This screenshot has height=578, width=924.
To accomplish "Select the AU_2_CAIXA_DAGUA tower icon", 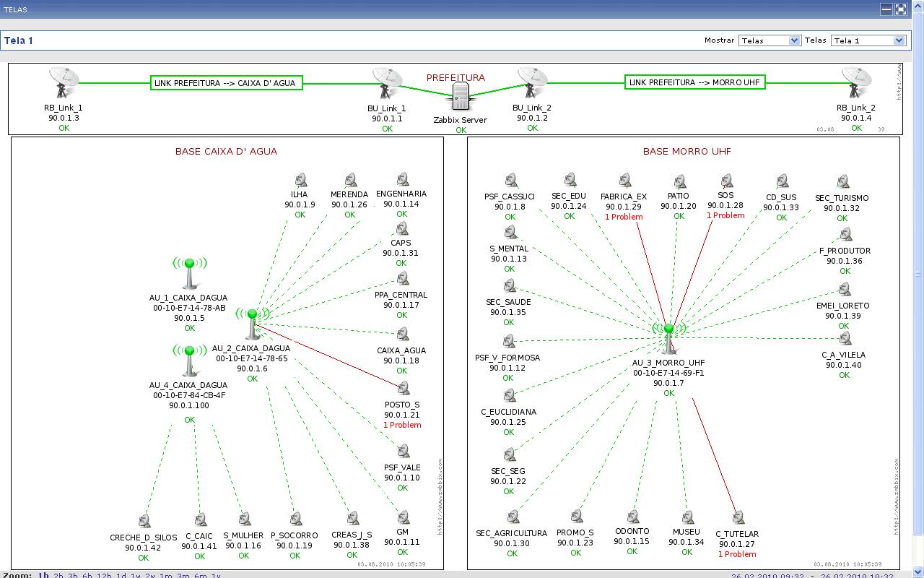I will (x=252, y=324).
